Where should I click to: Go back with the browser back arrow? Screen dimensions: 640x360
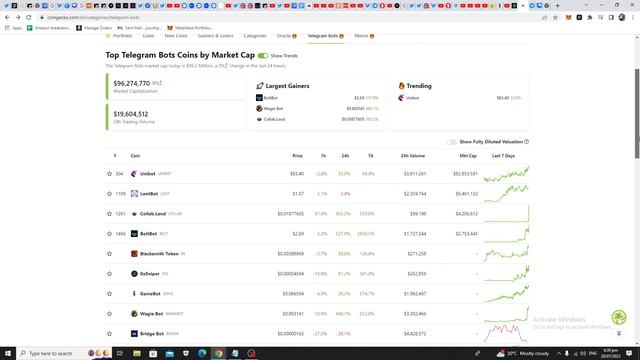(x=7, y=18)
